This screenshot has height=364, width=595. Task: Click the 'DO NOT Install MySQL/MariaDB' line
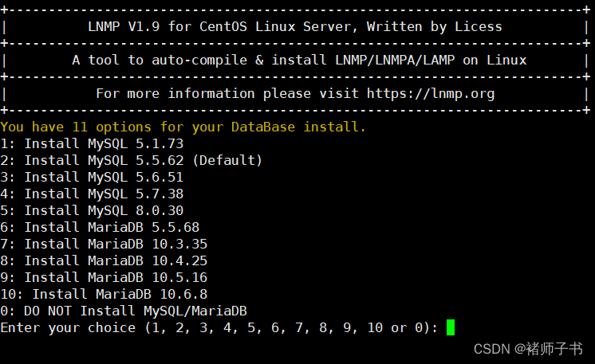pos(124,311)
